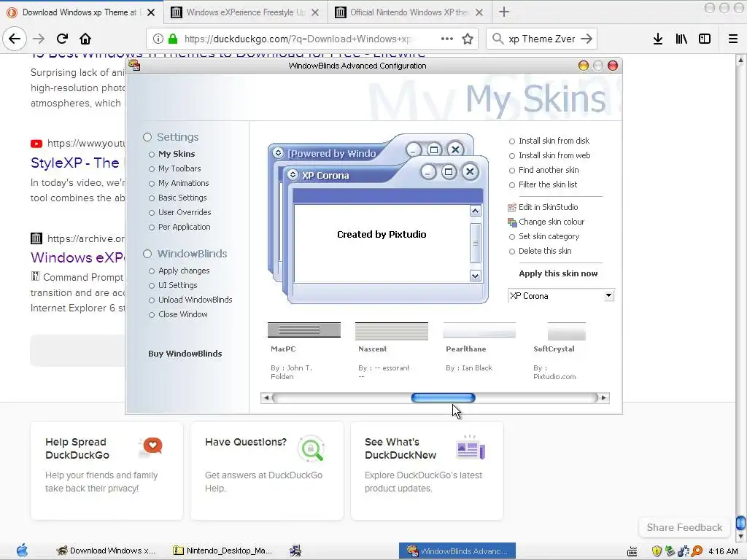Image resolution: width=747 pixels, height=560 pixels.
Task: Open Nintendo_Desktop_Ma... taskbar item
Action: (223, 551)
